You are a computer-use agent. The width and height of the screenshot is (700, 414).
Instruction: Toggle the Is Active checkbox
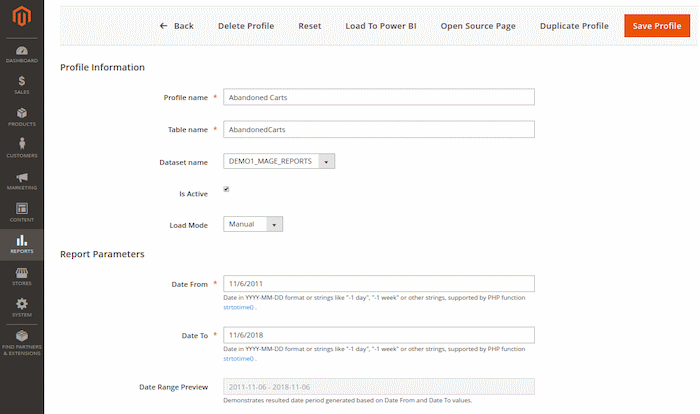[226, 189]
